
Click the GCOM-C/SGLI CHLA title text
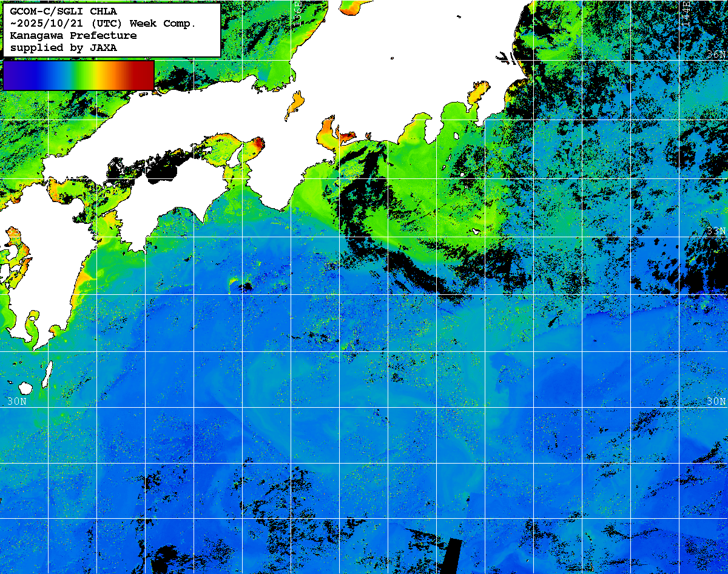coord(63,11)
